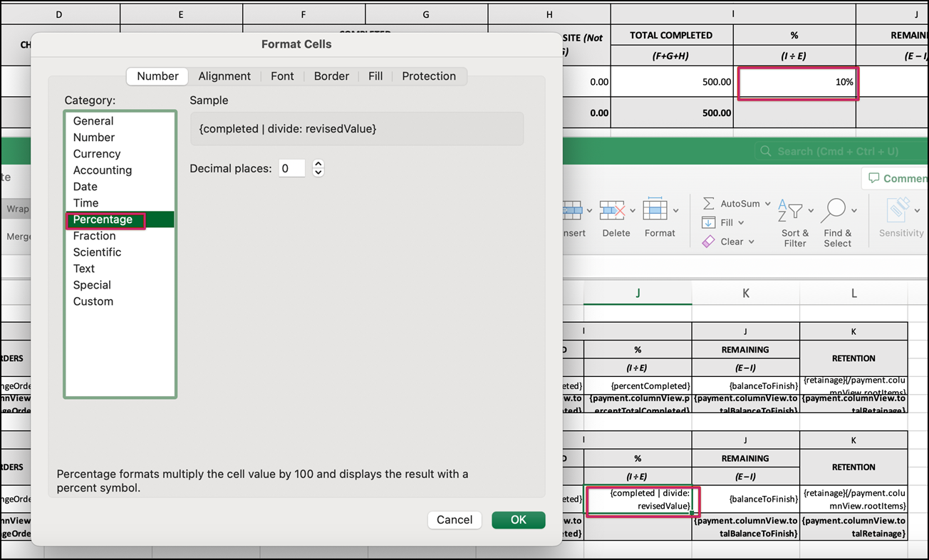The image size is (929, 560).
Task: Dismiss the dialog with Cancel
Action: click(454, 520)
